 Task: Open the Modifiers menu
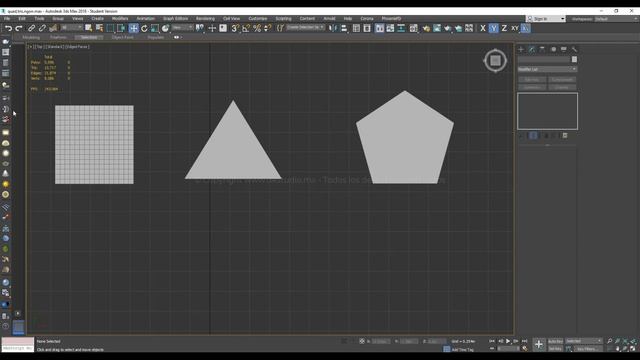[120, 19]
